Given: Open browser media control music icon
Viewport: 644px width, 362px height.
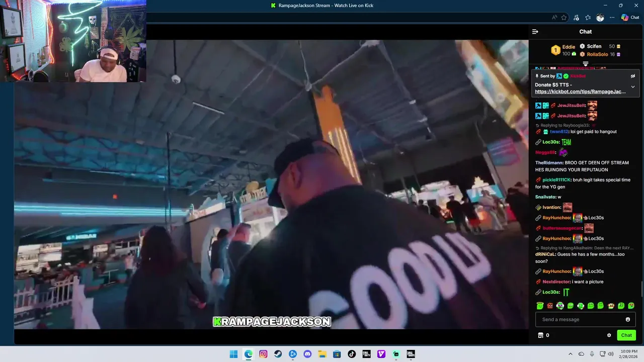Looking at the screenshot, I should 576,18.
